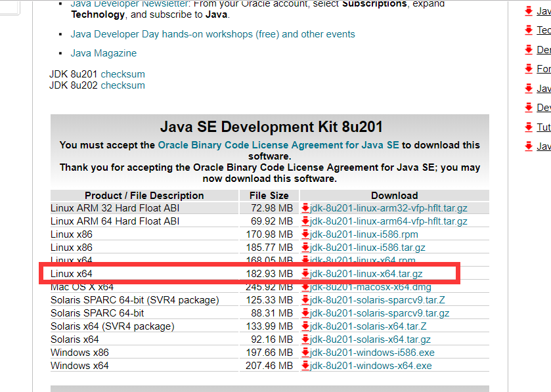
Task: Open JDK 8u201 checksum link
Action: tap(123, 74)
